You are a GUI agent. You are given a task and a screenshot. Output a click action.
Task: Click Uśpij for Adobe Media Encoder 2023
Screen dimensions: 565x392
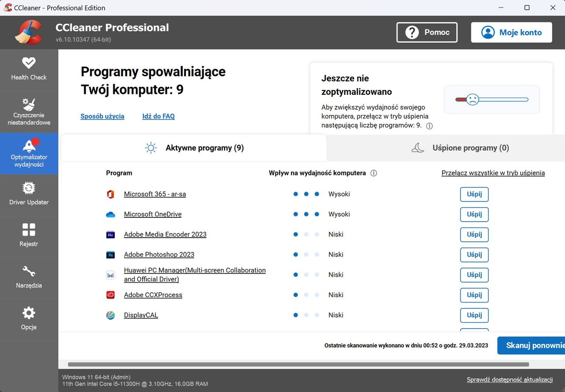click(x=475, y=235)
